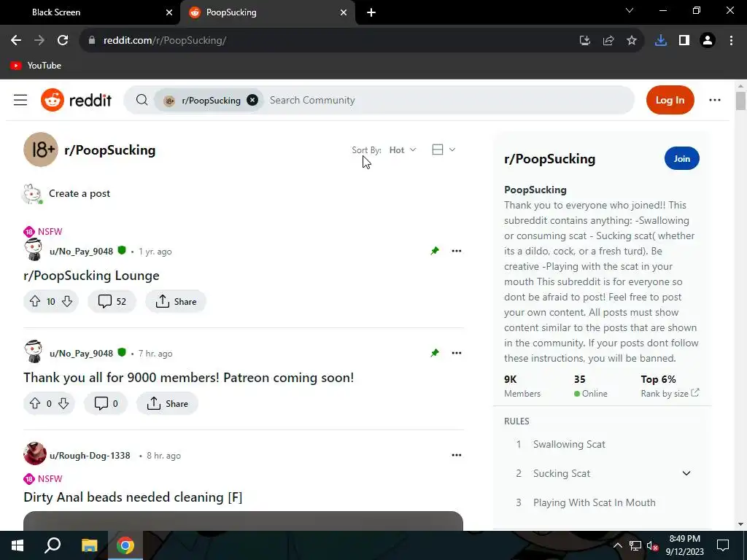Open Chrome downloads
Viewport: 747px width, 560px height.
(x=661, y=41)
